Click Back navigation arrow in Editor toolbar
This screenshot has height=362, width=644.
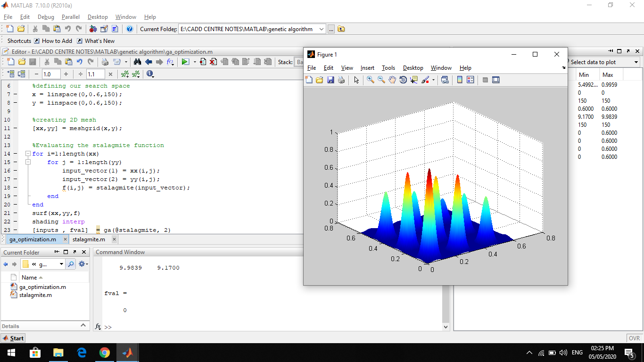click(x=149, y=62)
